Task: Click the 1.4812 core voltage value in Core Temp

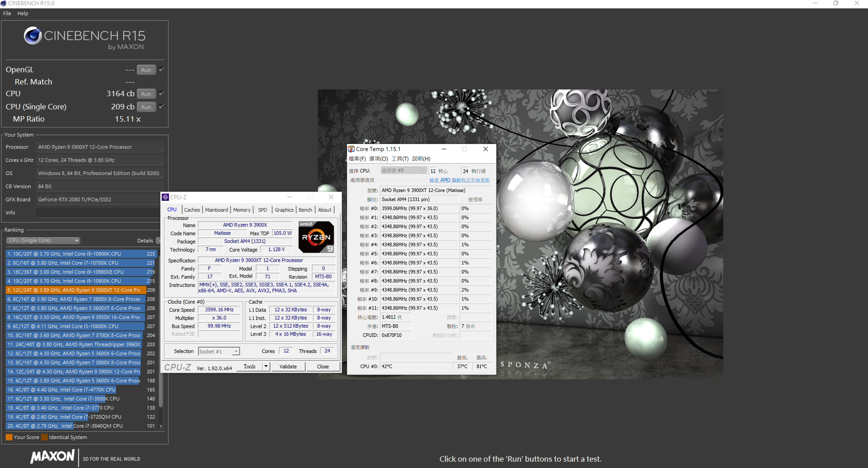Action: (396, 317)
